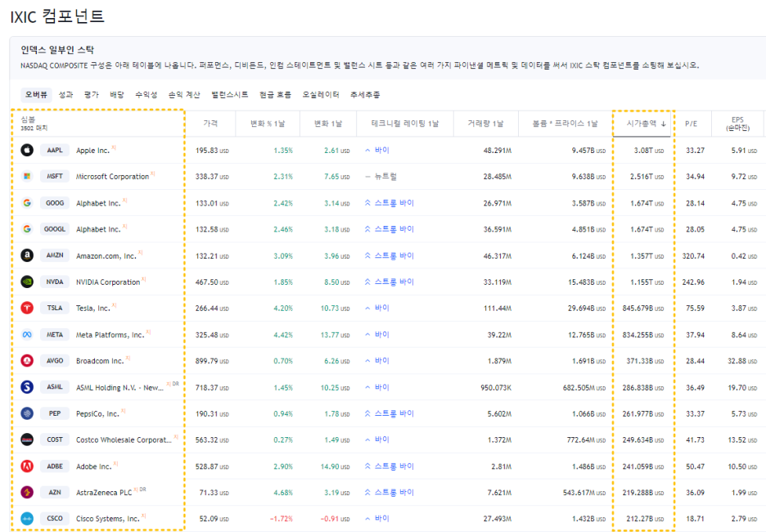Open the NVDA ticker badge
The height and width of the screenshot is (532, 766).
point(55,282)
